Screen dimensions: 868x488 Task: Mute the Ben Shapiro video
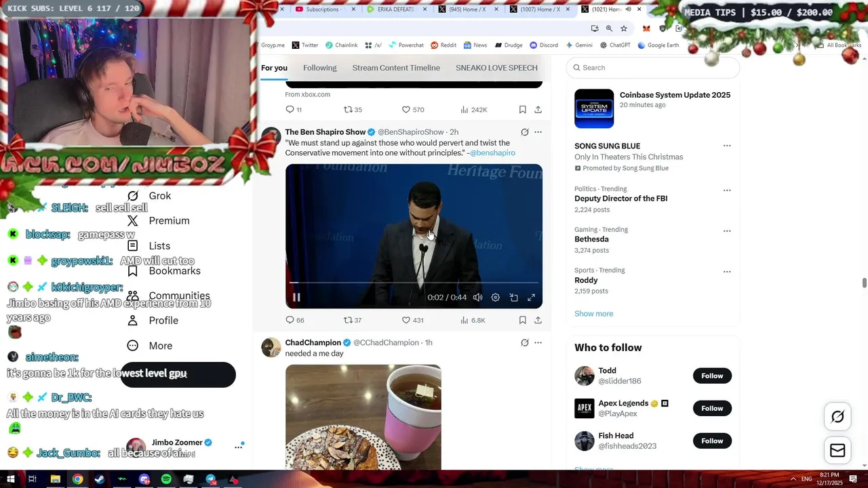(x=477, y=298)
